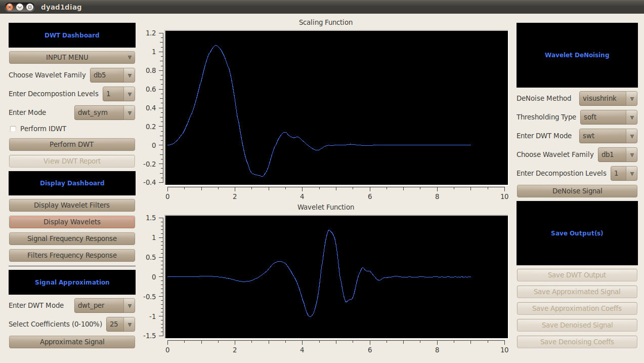
Task: Click the "Wavelet DeNoising" header label
Action: pyautogui.click(x=577, y=55)
